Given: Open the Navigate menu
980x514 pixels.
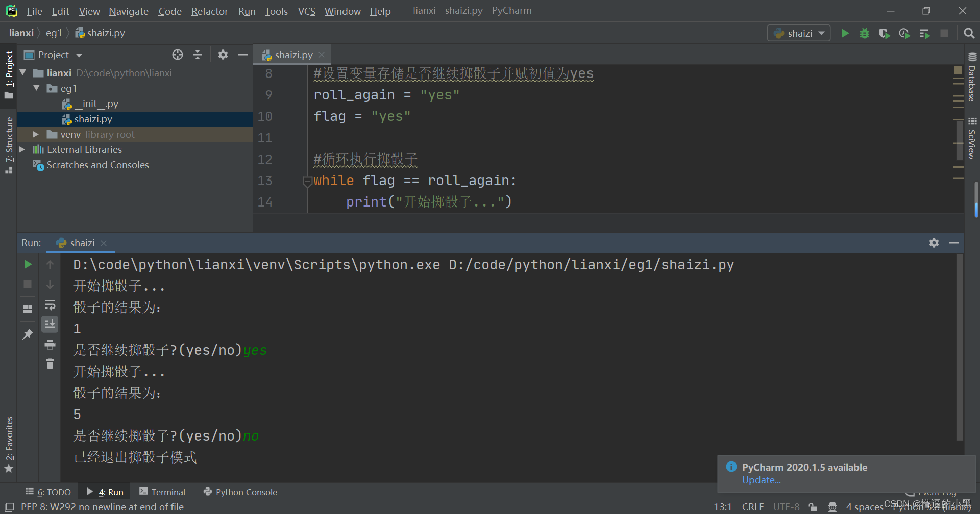Looking at the screenshot, I should pyautogui.click(x=129, y=11).
